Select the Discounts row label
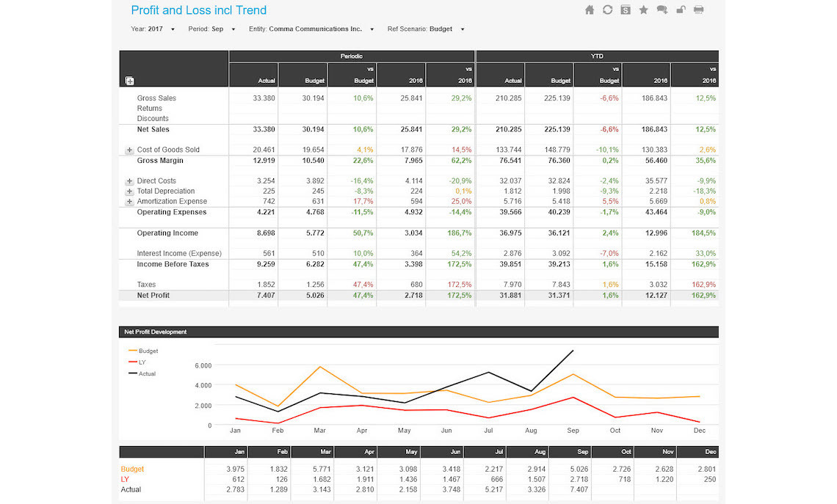Viewport: 837px width, 504px height. coord(153,118)
